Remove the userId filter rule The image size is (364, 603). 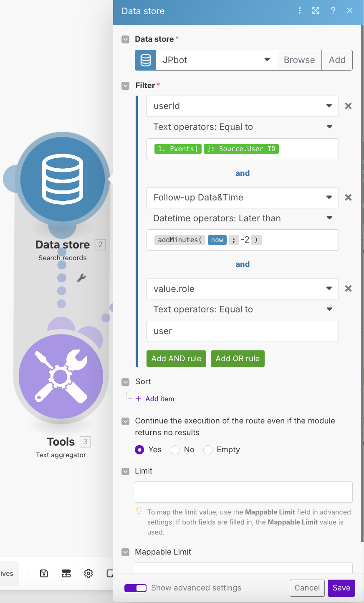348,106
